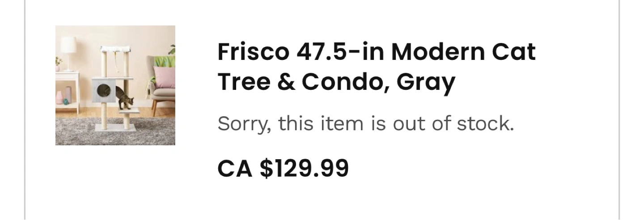Click the out of stock message
Image resolution: width=644 pixels, height=220 pixels.
tap(365, 123)
